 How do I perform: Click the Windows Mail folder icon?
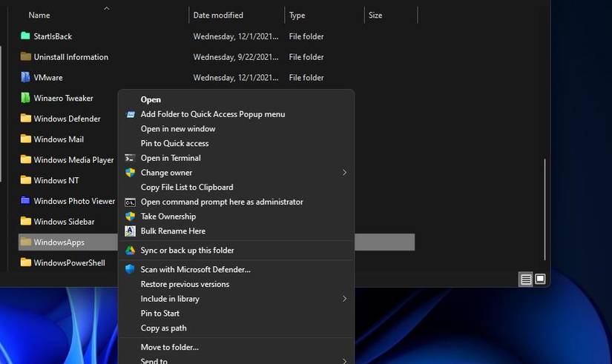pos(25,139)
